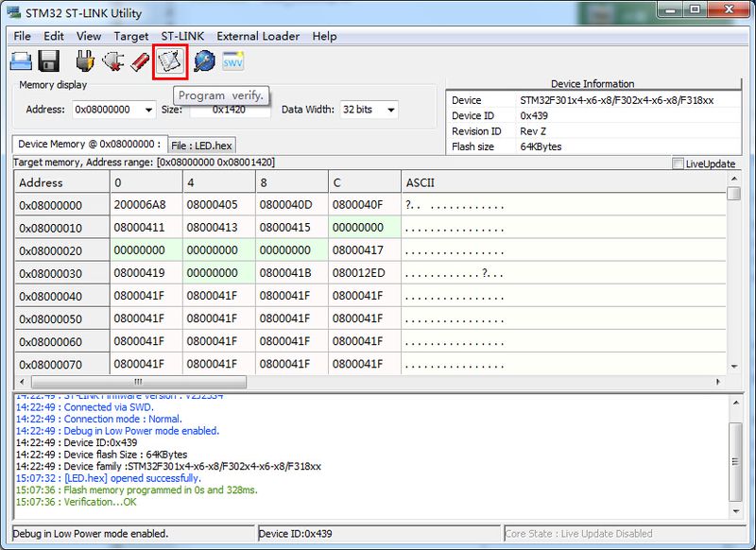
Task: Switch to the Device Memory @ 0x08000000 tab
Action: click(x=90, y=145)
